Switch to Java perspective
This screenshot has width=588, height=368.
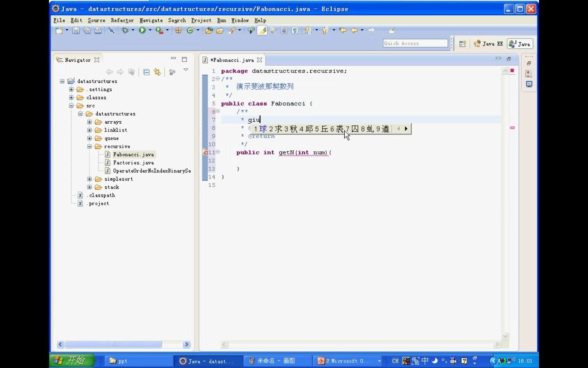pyautogui.click(x=520, y=44)
